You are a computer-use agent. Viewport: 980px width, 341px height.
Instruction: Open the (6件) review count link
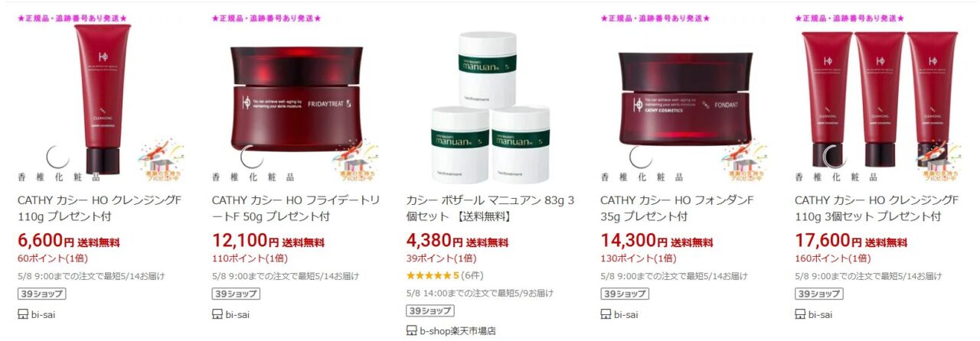pos(474,275)
